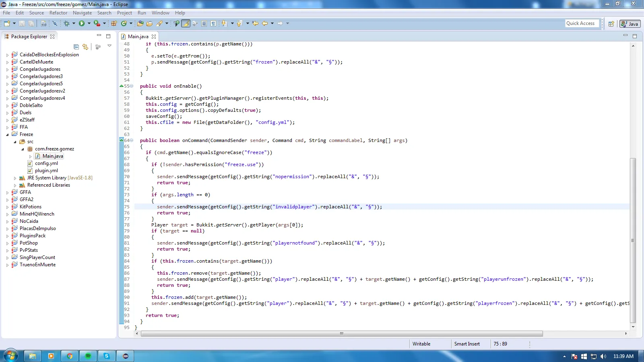Toggle Skip All Breakpoints
Image resolution: width=644 pixels, height=362 pixels.
[x=55, y=23]
